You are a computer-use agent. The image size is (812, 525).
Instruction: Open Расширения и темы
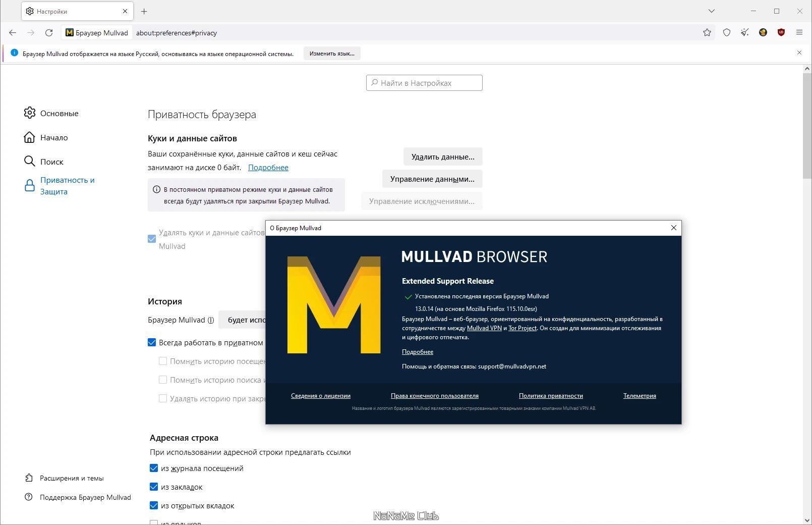click(65, 478)
